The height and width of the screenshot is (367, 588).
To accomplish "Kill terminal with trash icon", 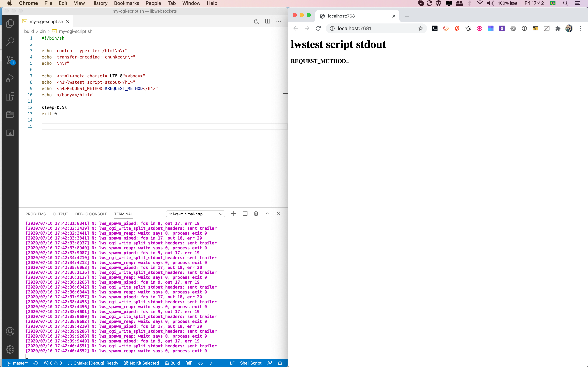I will (256, 214).
